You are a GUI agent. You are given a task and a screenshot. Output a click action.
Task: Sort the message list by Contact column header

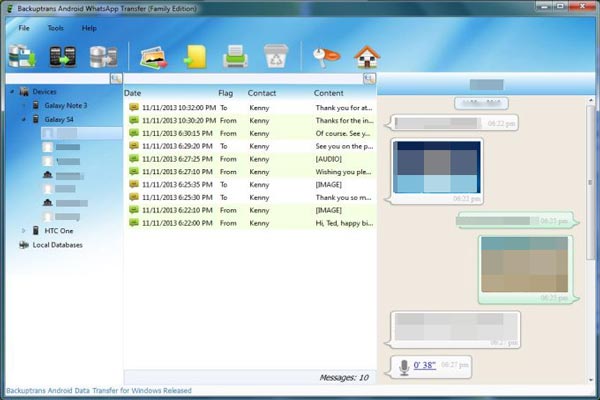click(262, 93)
